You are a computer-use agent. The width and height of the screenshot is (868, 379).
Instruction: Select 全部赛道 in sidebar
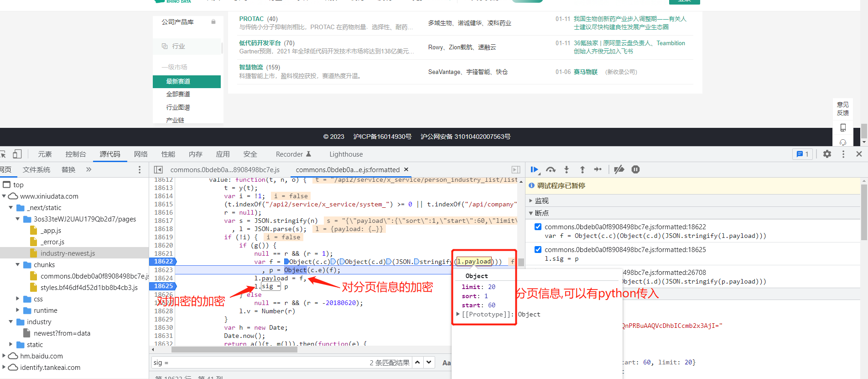click(178, 94)
